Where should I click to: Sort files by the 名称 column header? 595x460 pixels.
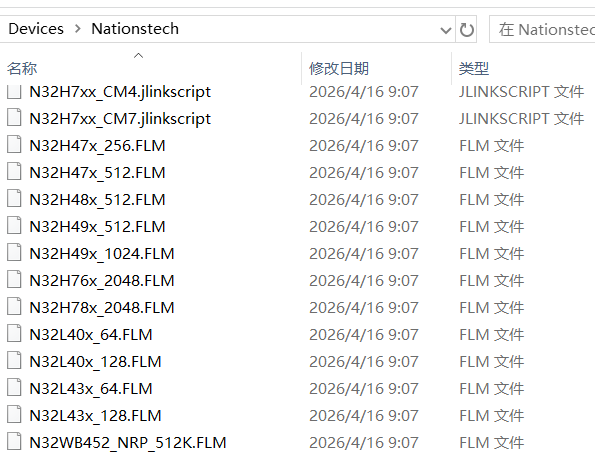point(22,69)
